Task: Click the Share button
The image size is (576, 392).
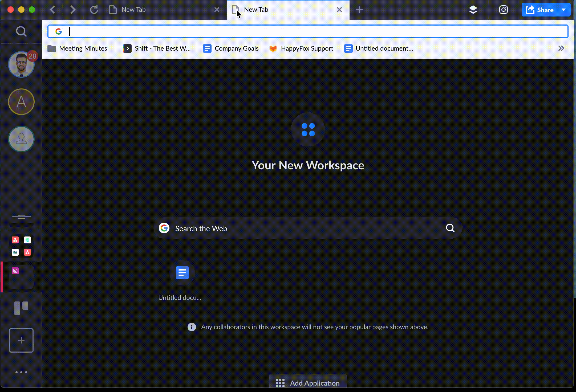Action: tap(540, 10)
